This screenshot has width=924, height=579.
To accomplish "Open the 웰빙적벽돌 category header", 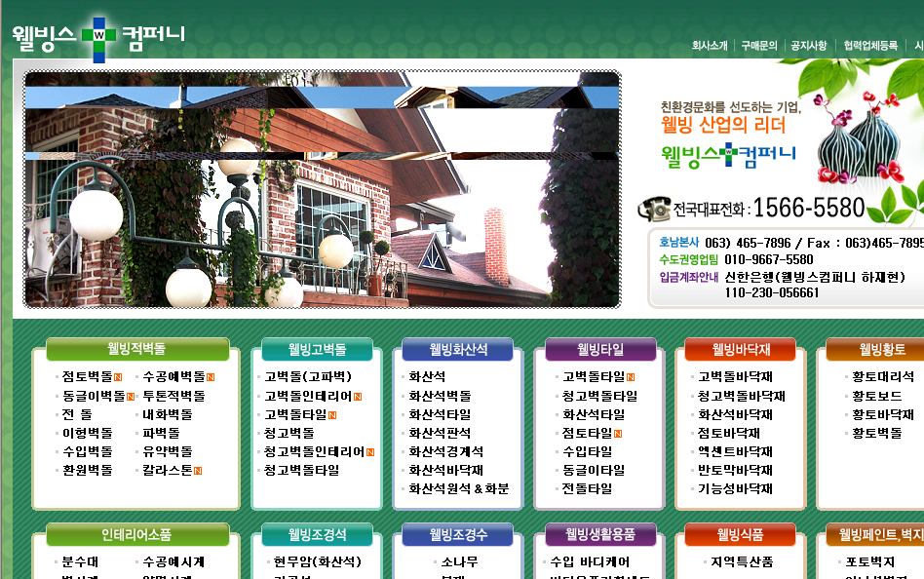I will point(136,349).
